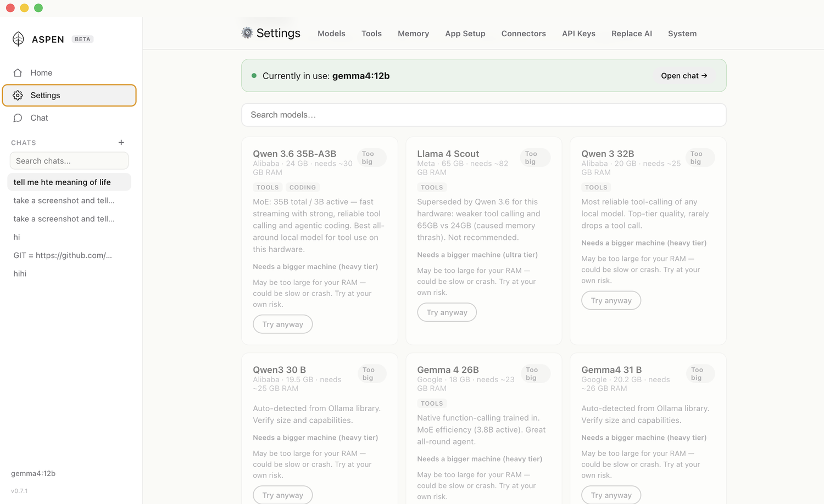Open the Memory tab
This screenshot has width=824, height=504.
pyautogui.click(x=413, y=33)
